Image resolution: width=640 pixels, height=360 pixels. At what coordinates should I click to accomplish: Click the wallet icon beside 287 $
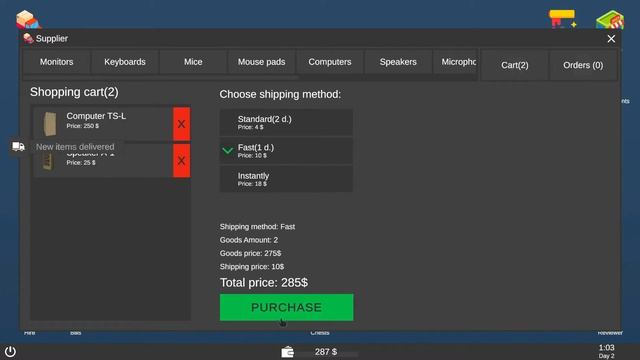click(287, 352)
